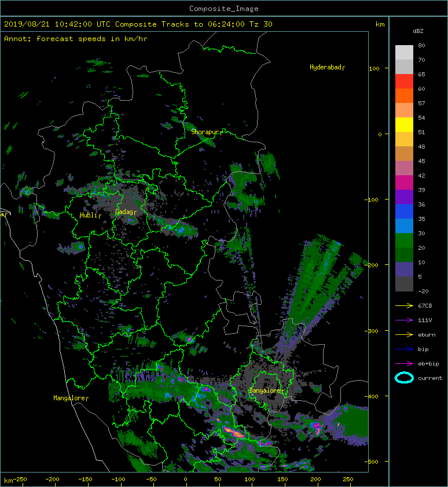448x487 pixels.
Task: Click the x-axis 0 km tick label
Action: point(185,479)
